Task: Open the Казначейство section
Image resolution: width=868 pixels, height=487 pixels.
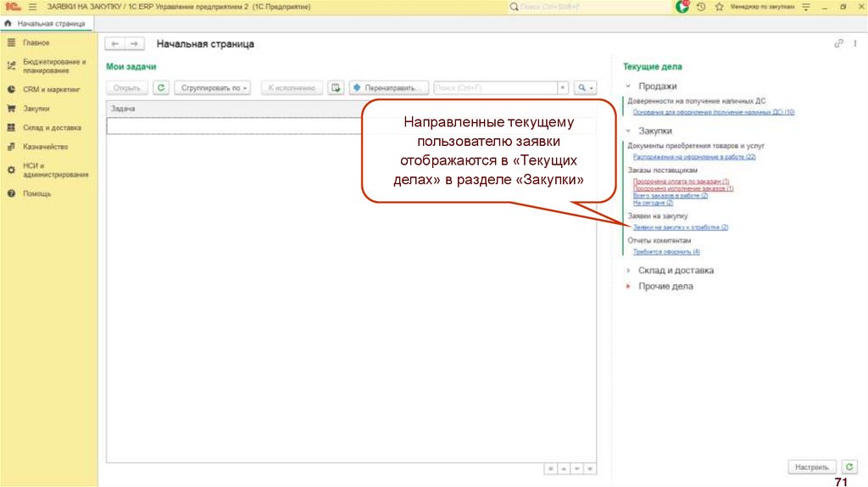Action: (x=46, y=147)
